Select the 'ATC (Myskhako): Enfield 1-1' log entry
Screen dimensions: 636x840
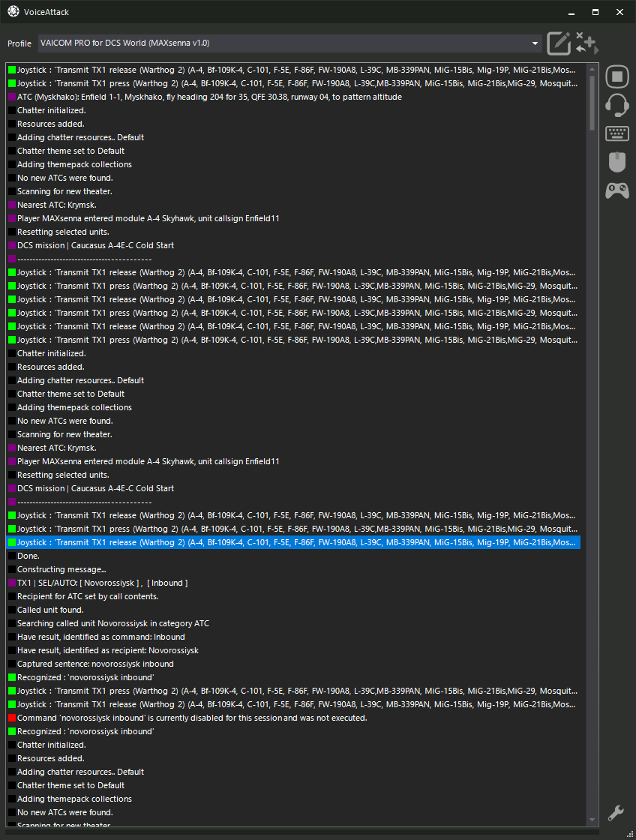point(293,97)
